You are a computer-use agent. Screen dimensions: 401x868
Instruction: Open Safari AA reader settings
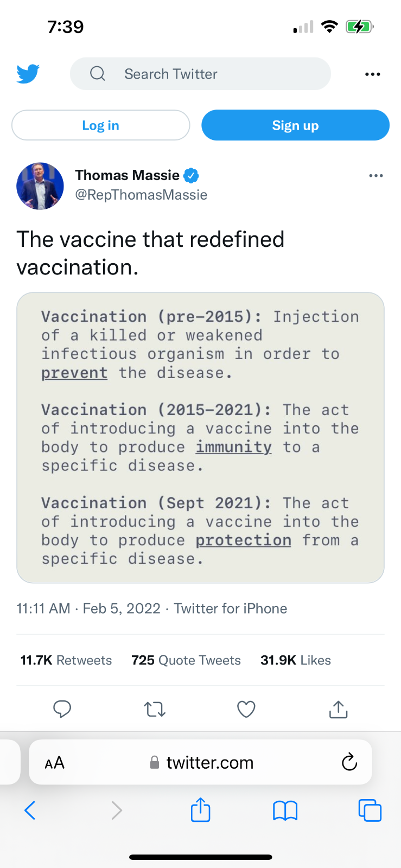pos(54,763)
